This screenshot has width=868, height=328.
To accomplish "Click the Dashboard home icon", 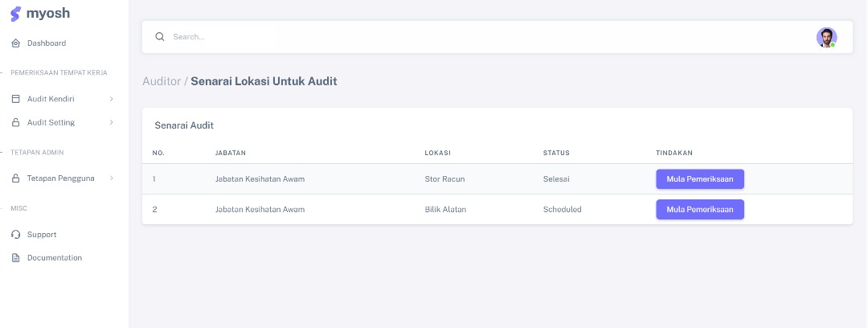I will click(15, 43).
